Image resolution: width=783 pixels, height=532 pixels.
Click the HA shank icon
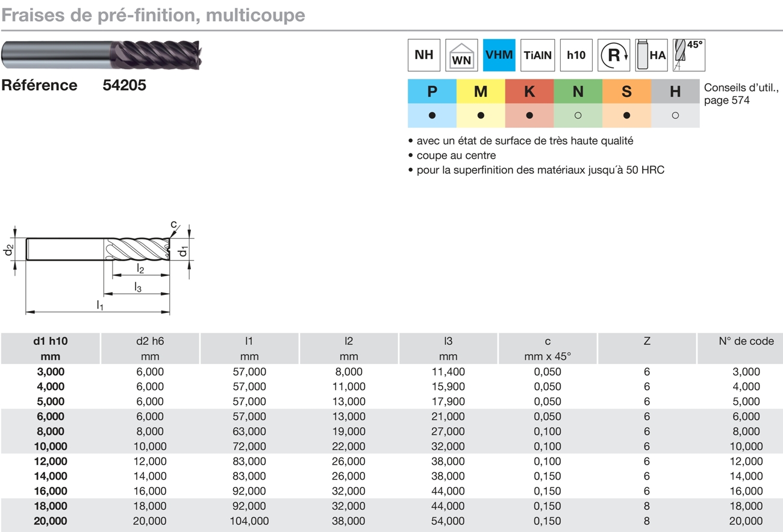(651, 55)
